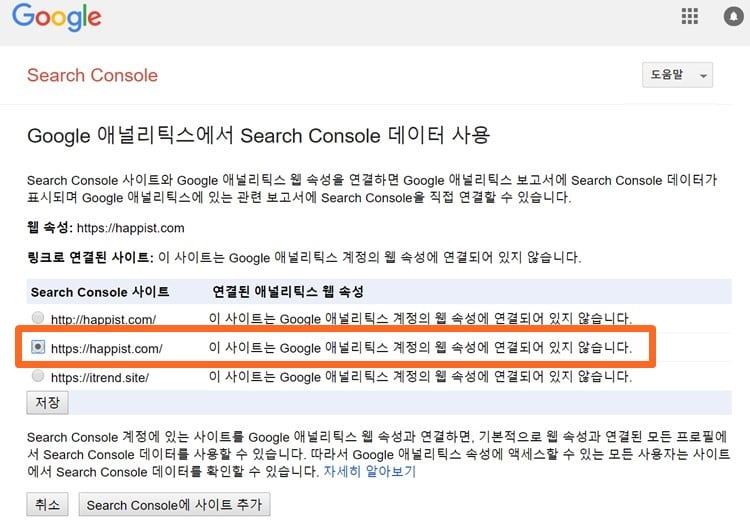Select the https://happist.com/ radio button
Viewport: 750px width, 528px height.
pyautogui.click(x=38, y=348)
